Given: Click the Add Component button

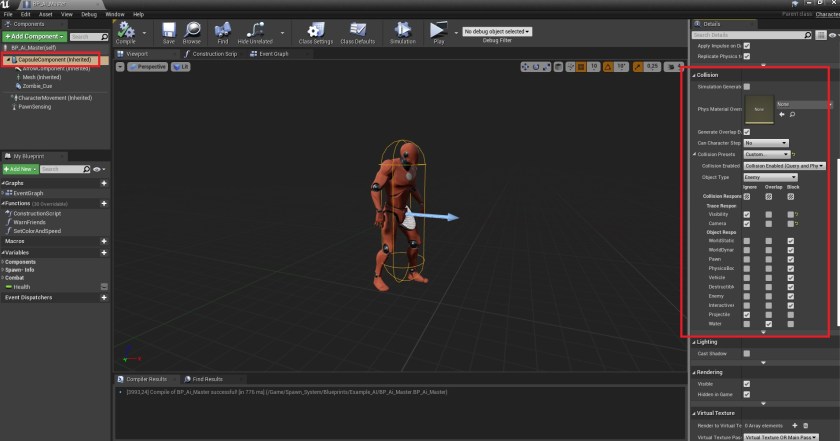Looking at the screenshot, I should tap(34, 36).
